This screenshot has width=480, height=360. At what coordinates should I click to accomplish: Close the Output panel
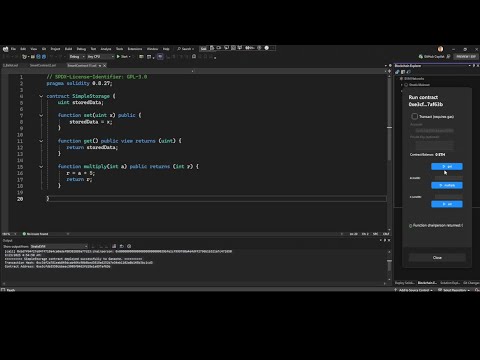(x=389, y=240)
